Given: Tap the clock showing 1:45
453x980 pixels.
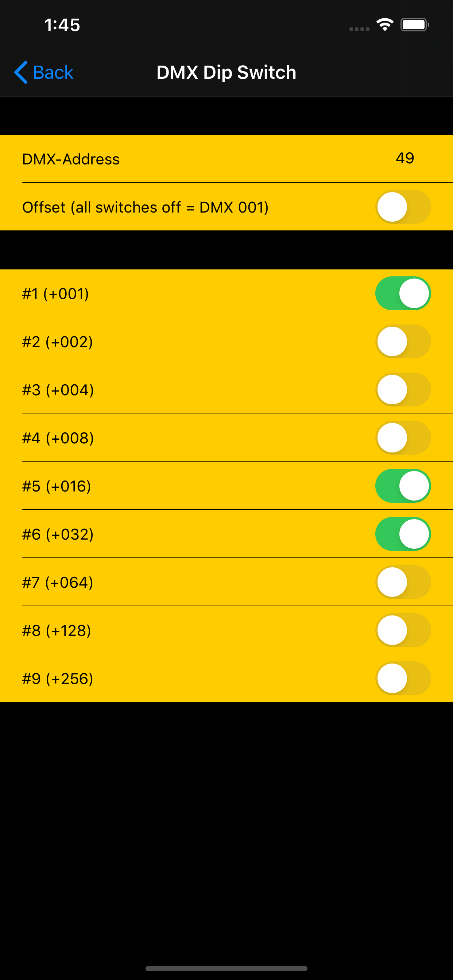Looking at the screenshot, I should [62, 24].
